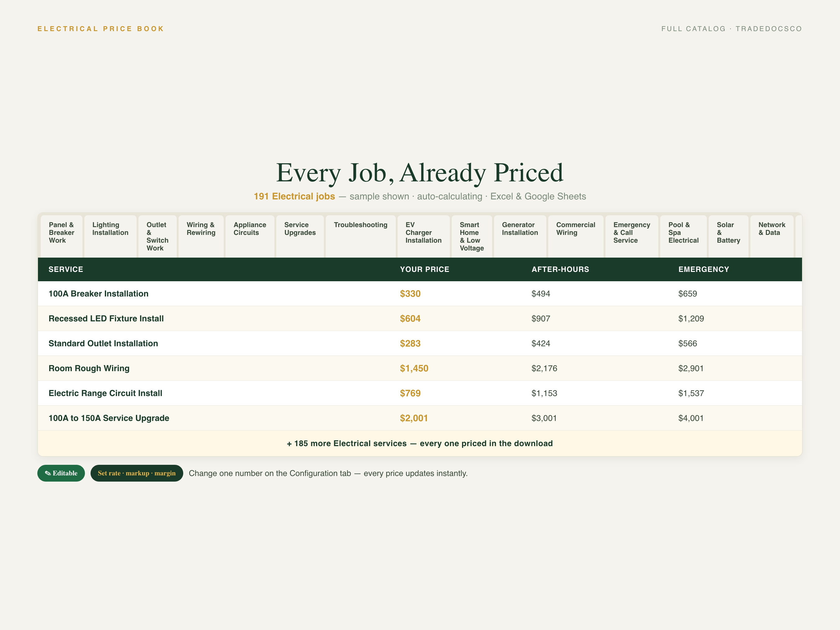Click the $659 emergency value
The width and height of the screenshot is (840, 630).
(688, 294)
